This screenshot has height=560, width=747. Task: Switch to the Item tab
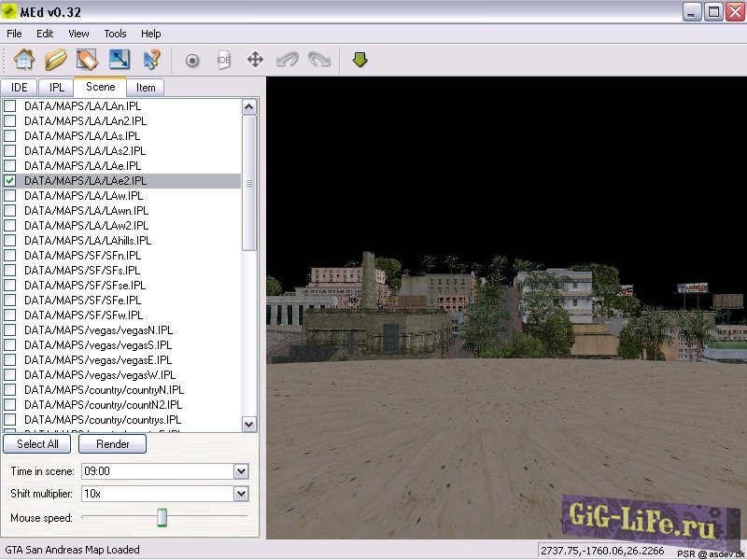click(145, 87)
